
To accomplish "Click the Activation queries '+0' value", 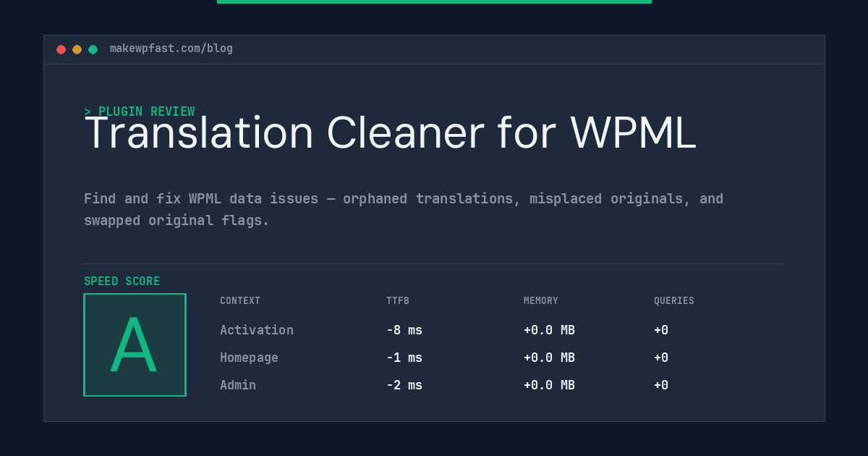I will pyautogui.click(x=661, y=330).
